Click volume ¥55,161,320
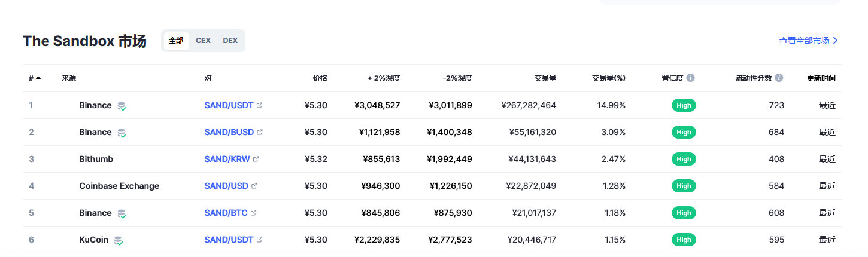868x257 pixels. click(532, 132)
